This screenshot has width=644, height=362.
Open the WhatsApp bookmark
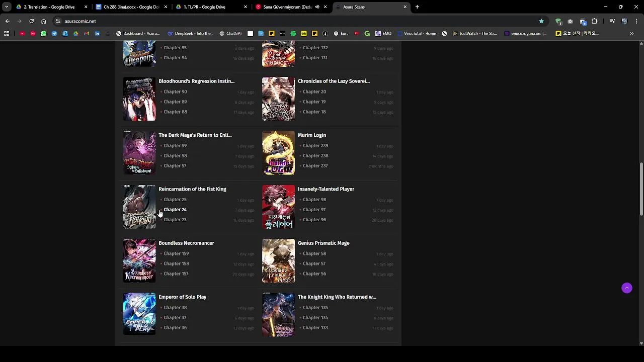point(43,34)
